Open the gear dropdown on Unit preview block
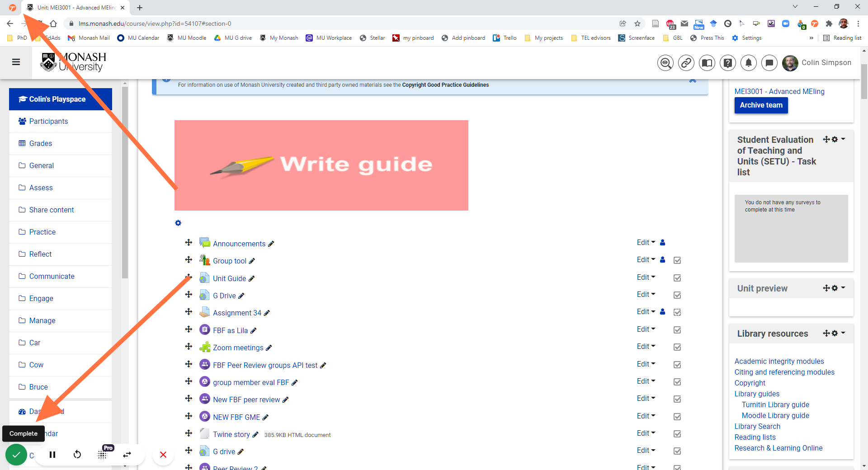 [838, 288]
